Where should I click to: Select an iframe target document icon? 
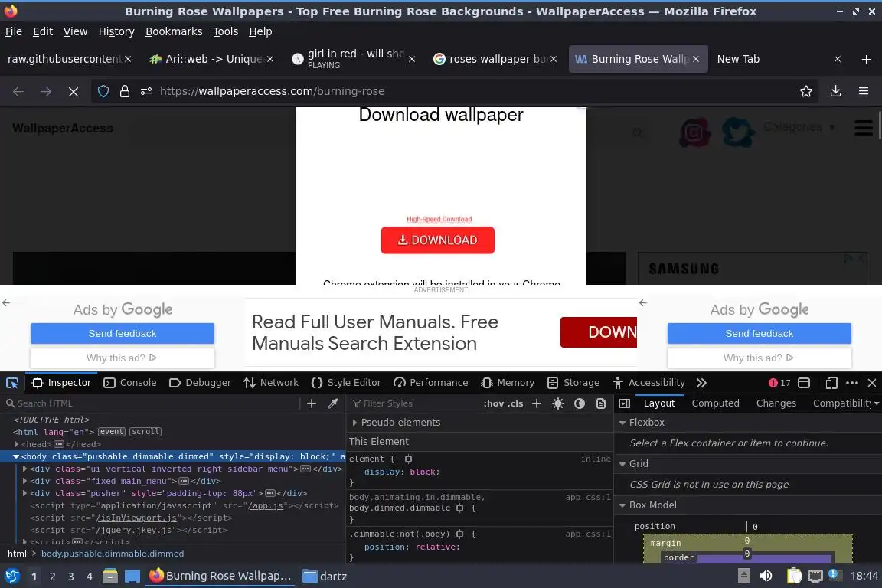tap(804, 383)
